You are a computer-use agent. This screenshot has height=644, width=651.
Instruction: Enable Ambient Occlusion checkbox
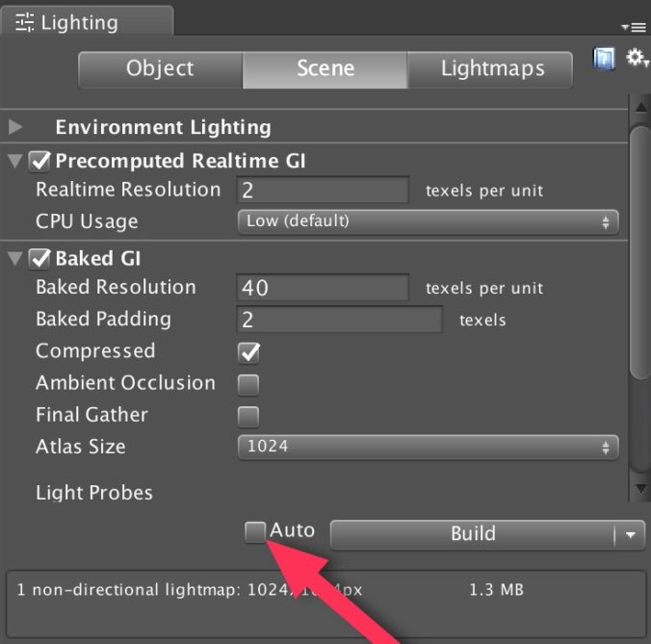248,384
